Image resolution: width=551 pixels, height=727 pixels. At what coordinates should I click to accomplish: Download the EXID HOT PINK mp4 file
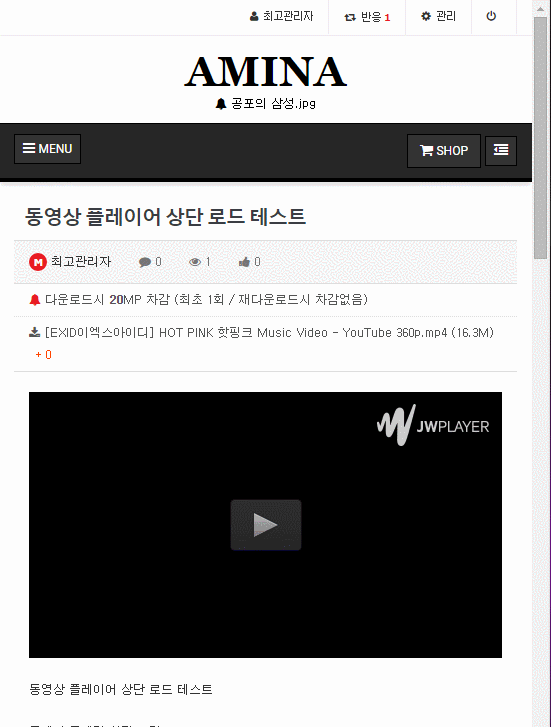click(269, 332)
